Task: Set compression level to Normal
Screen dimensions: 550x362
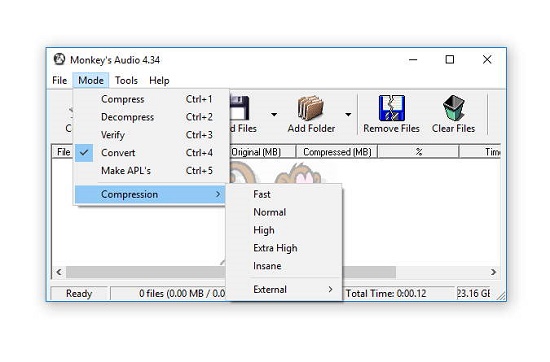Action: 284,212
